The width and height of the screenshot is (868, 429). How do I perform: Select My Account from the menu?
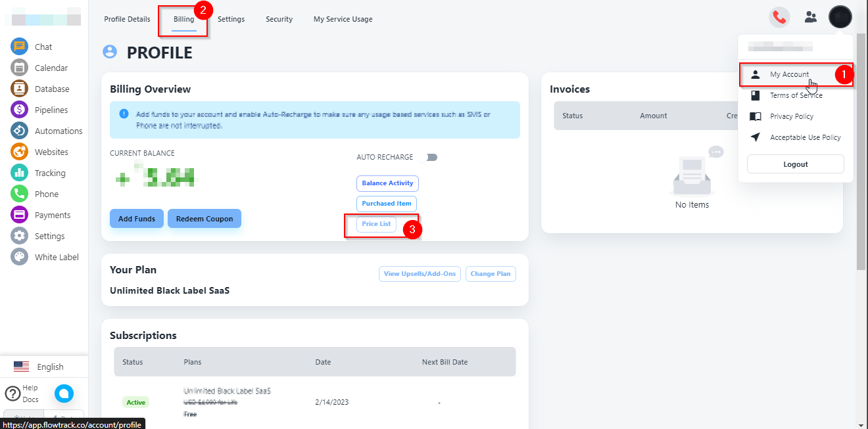pyautogui.click(x=789, y=74)
